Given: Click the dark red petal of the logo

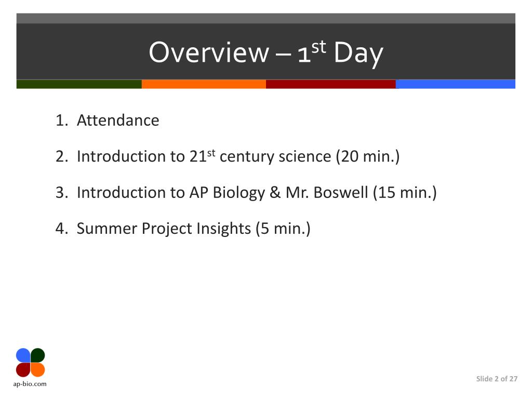Looking at the screenshot, I should pyautogui.click(x=23, y=370).
